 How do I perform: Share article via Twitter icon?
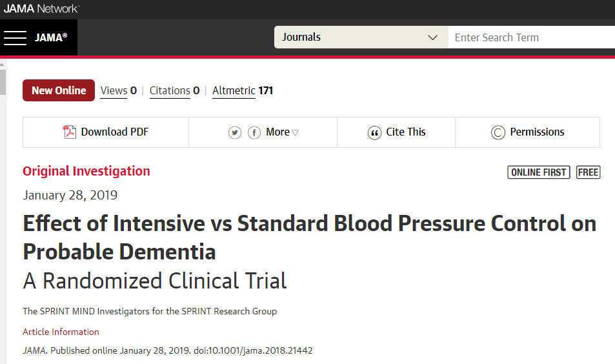point(234,132)
